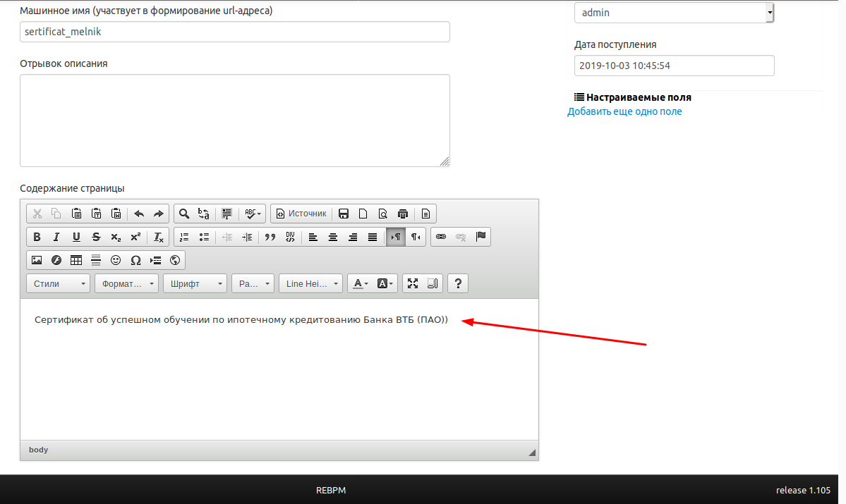846x504 pixels.
Task: Click Paste as plain text icon
Action: (97, 214)
